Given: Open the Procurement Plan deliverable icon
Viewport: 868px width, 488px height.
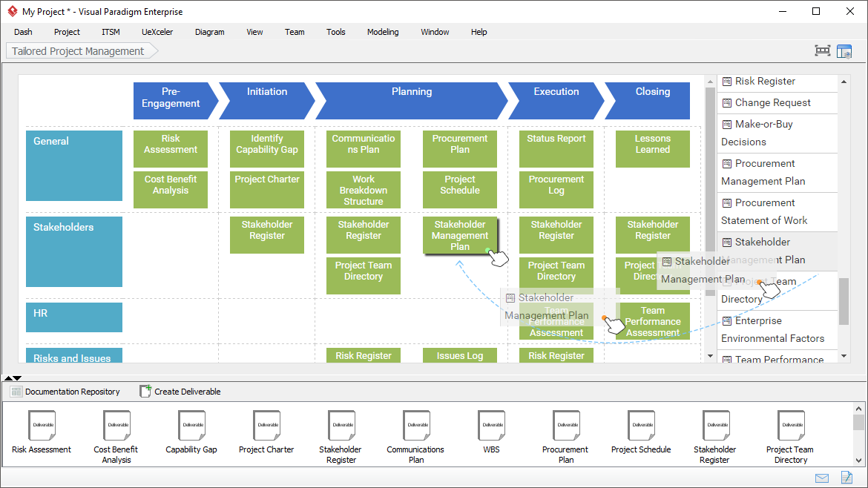Looking at the screenshot, I should click(566, 425).
